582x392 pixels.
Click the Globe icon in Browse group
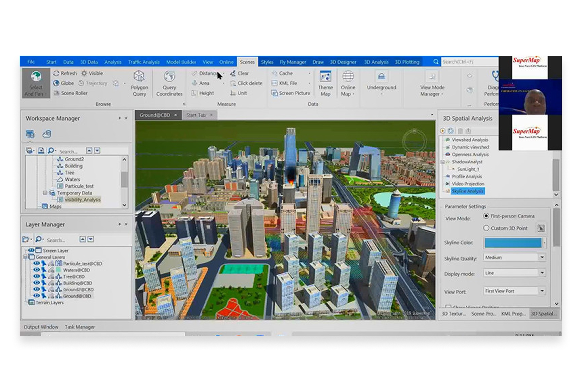[x=56, y=83]
